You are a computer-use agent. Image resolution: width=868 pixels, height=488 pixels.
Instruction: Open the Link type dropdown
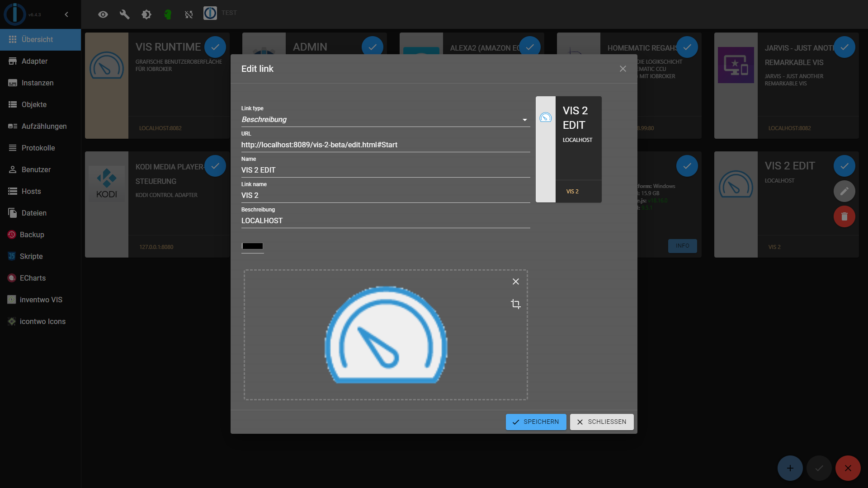(386, 120)
